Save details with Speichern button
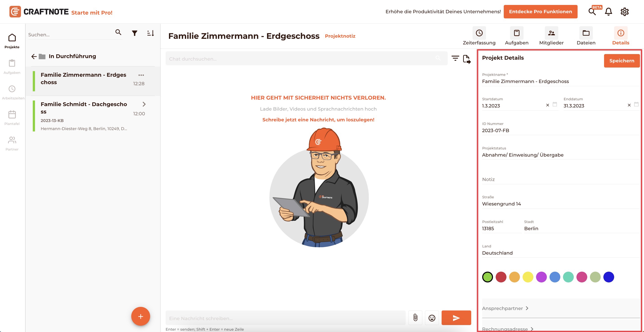Viewport: 644px width, 332px height. (x=622, y=61)
